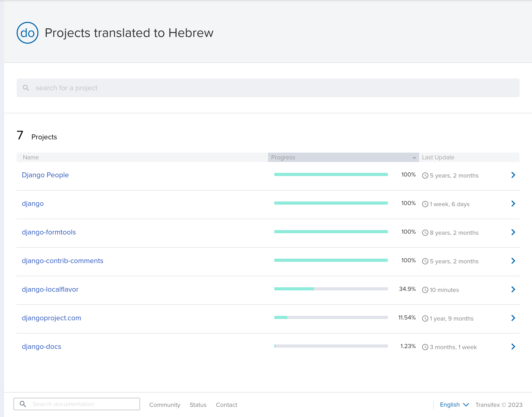This screenshot has height=417, width=532.
Task: Click the djangoproject.com 11.54% progress bar
Action: [331, 317]
